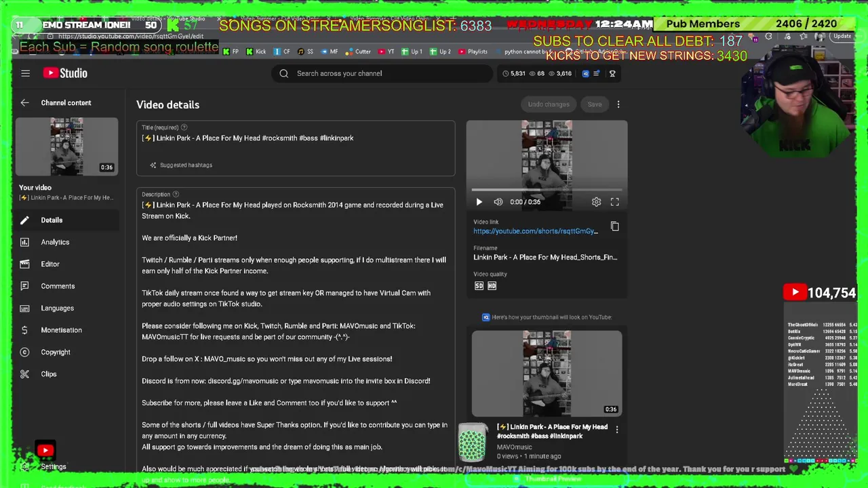Go back to Channel content arrow

[x=24, y=103]
